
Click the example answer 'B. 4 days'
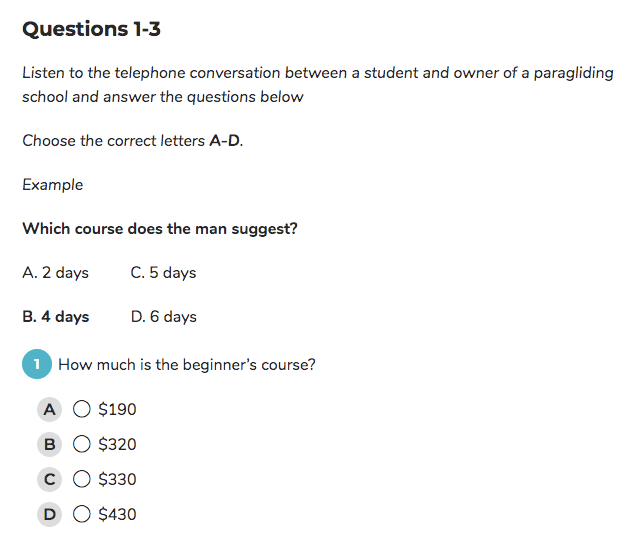(x=56, y=317)
